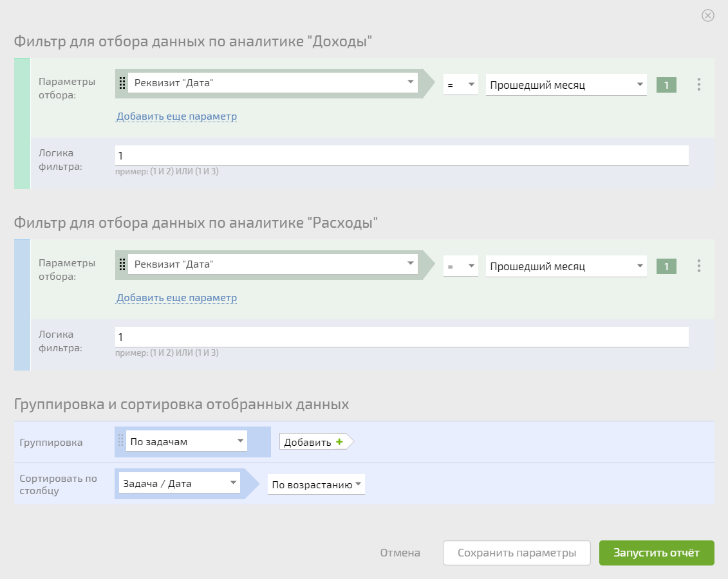Viewport: 728px width, 579px height.
Task: Open three-dot menu of Расходы filter parameter
Action: [x=699, y=266]
